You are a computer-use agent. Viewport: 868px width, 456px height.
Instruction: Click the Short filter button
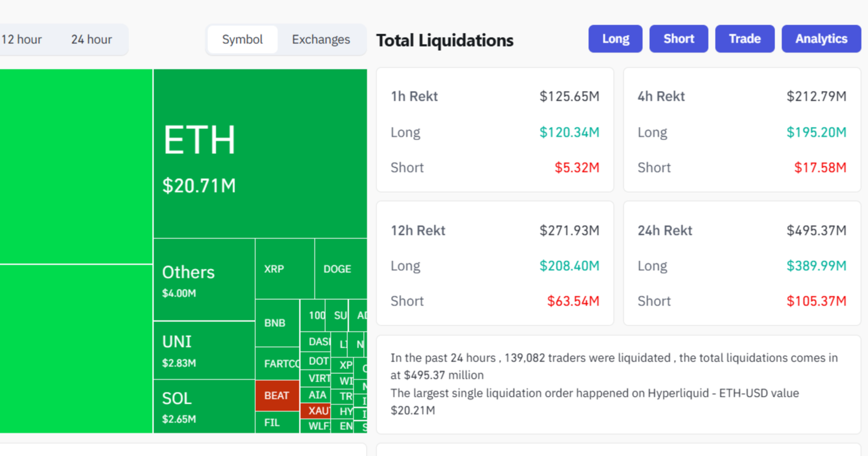click(678, 39)
